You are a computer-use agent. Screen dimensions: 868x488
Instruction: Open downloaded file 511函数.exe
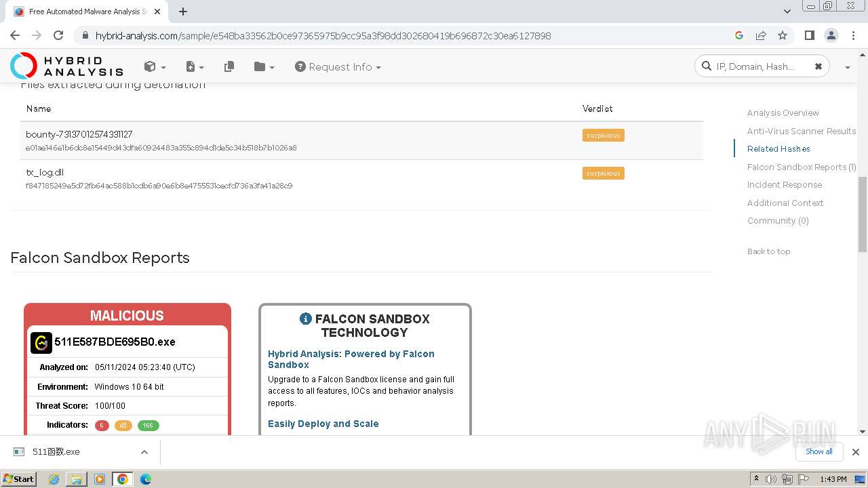pyautogui.click(x=56, y=452)
